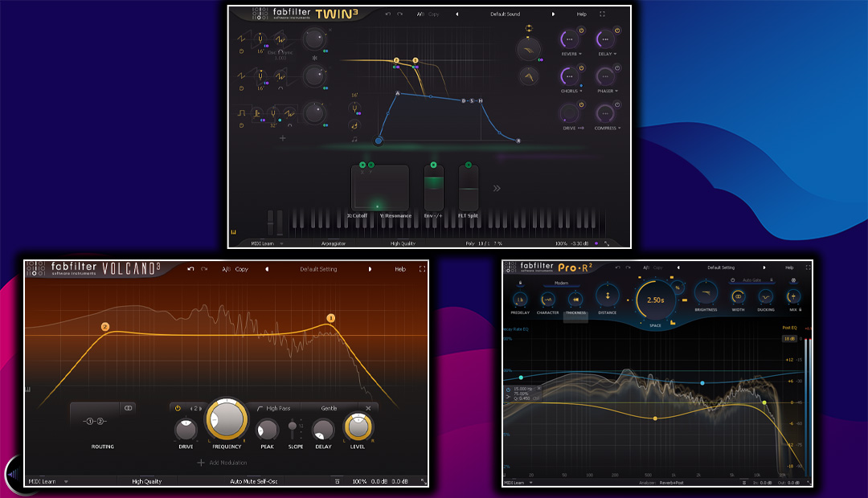Click the FREQUENCY knob in Volcano 3
868x498 pixels.
[227, 418]
